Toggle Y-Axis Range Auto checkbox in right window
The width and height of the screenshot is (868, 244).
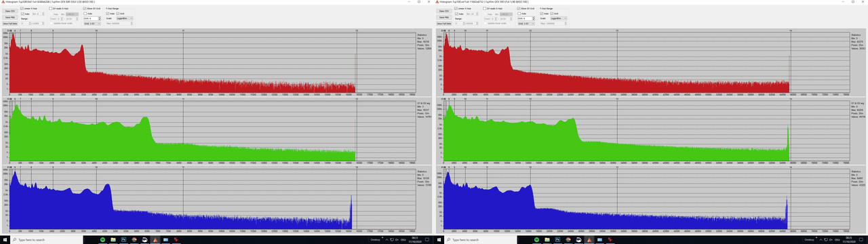(541, 14)
